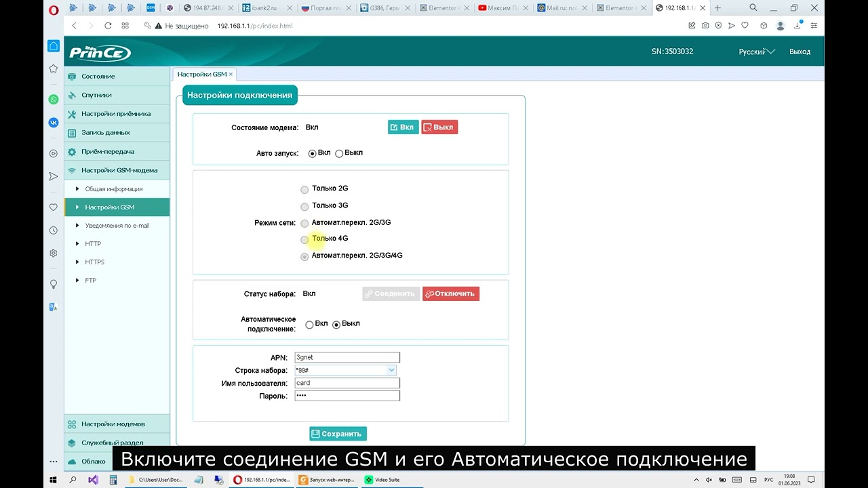868x488 pixels.
Task: Open the Спутники section
Action: pyautogui.click(x=117, y=95)
